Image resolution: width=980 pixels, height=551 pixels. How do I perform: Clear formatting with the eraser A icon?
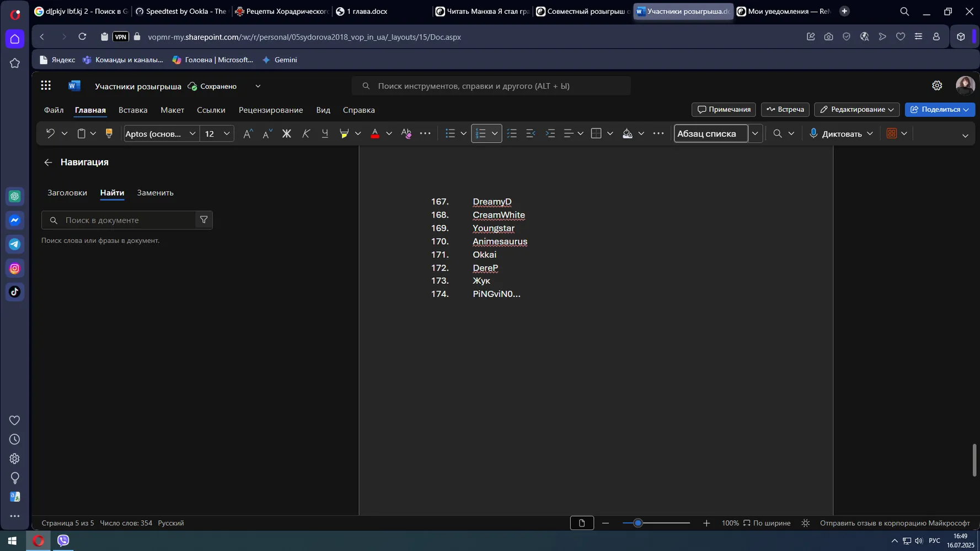pyautogui.click(x=406, y=133)
